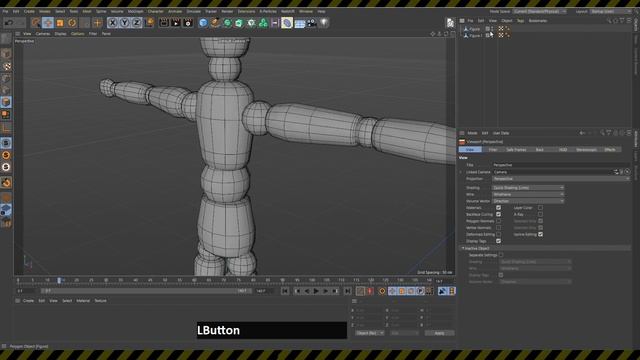
Task: Toggle the Z axis lock
Action: pyautogui.click(x=136, y=23)
